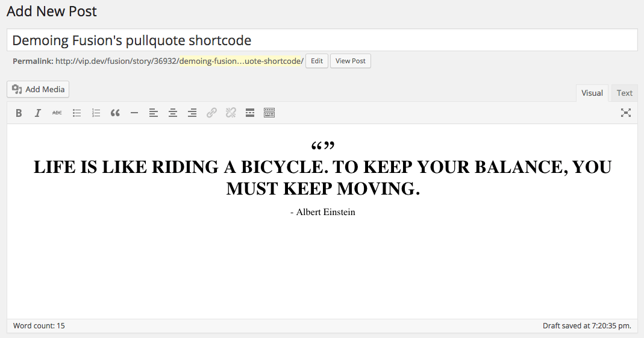This screenshot has height=338, width=644.
Task: Toggle bold formatting in the toolbar
Action: [19, 113]
